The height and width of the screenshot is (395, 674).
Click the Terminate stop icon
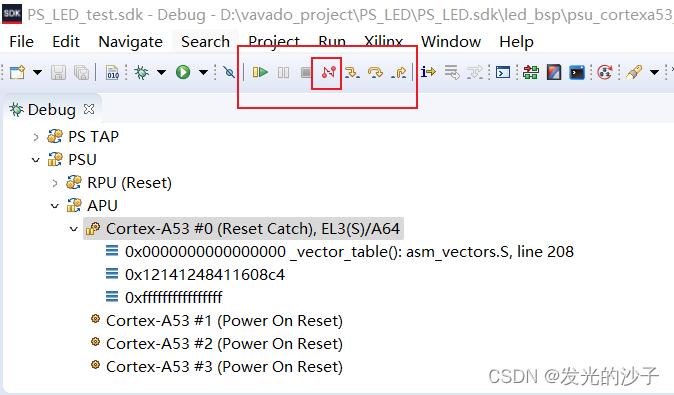[x=306, y=72]
